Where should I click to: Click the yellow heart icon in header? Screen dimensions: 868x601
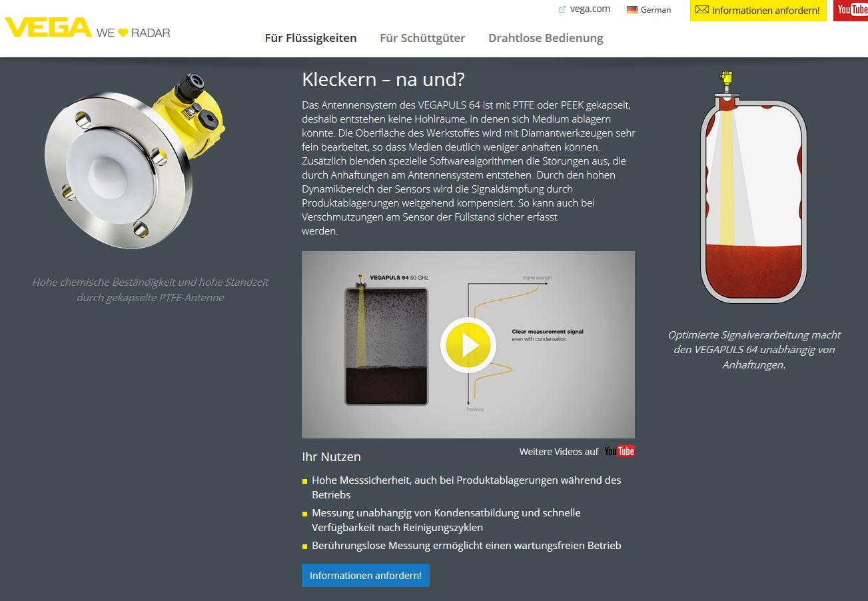(x=123, y=33)
